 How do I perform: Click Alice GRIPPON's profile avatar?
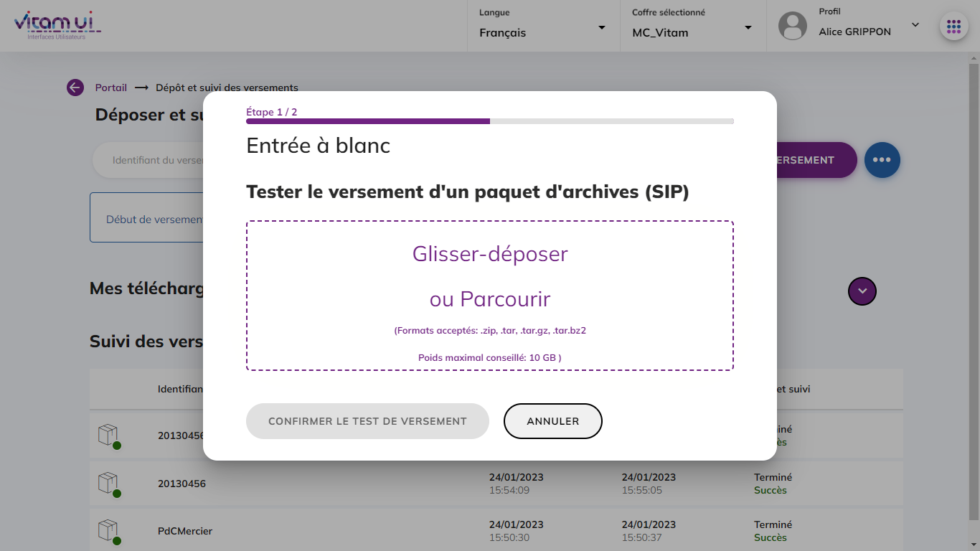tap(793, 27)
